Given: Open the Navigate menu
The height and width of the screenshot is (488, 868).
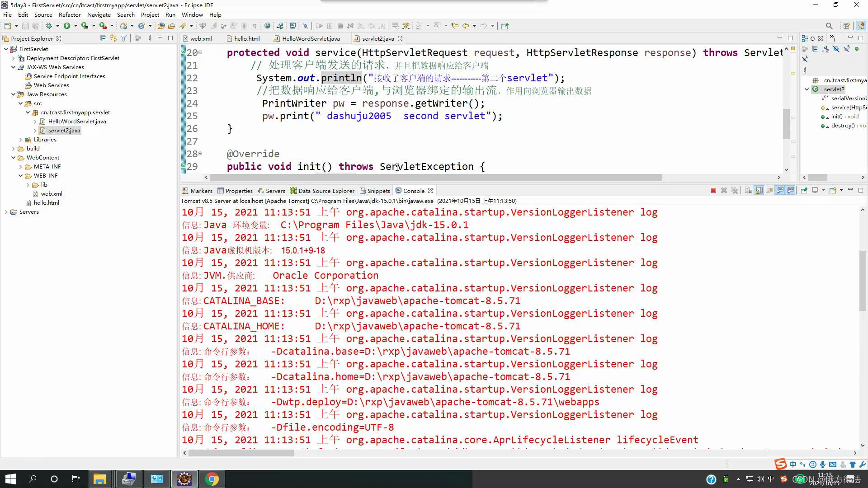Looking at the screenshot, I should [x=99, y=14].
